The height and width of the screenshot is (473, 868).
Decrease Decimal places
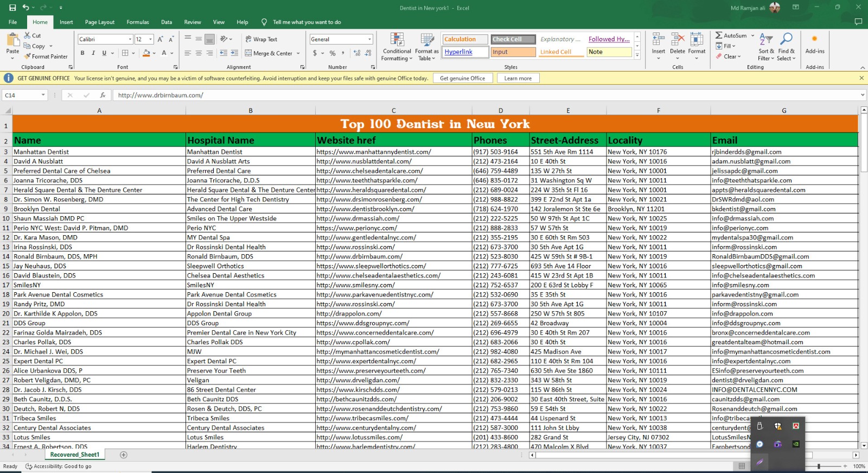[368, 53]
